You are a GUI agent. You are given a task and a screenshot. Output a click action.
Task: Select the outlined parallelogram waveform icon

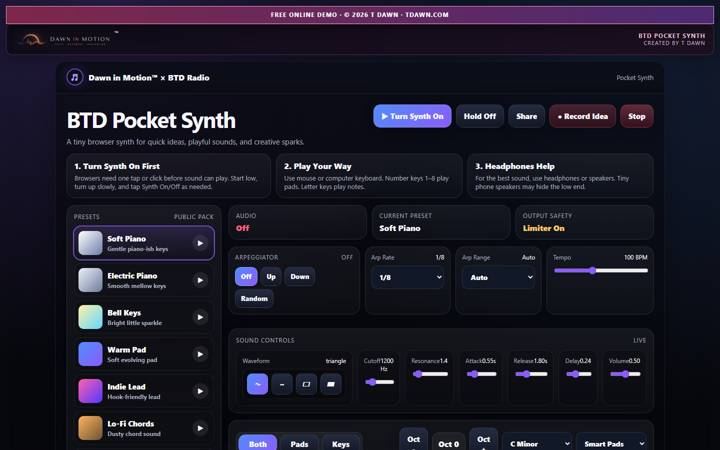306,384
